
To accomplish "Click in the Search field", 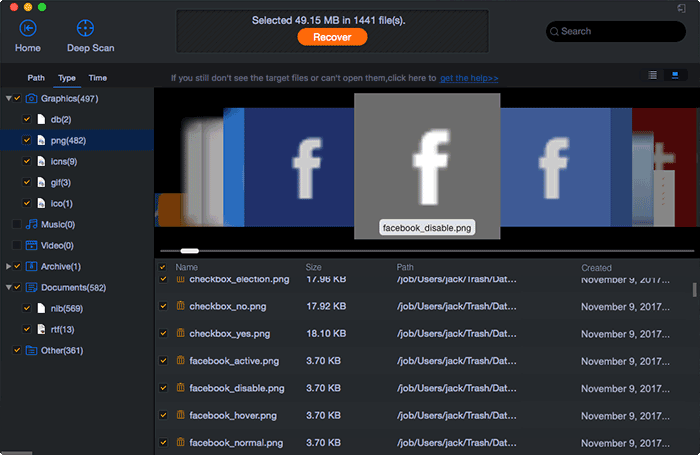I will tap(616, 31).
